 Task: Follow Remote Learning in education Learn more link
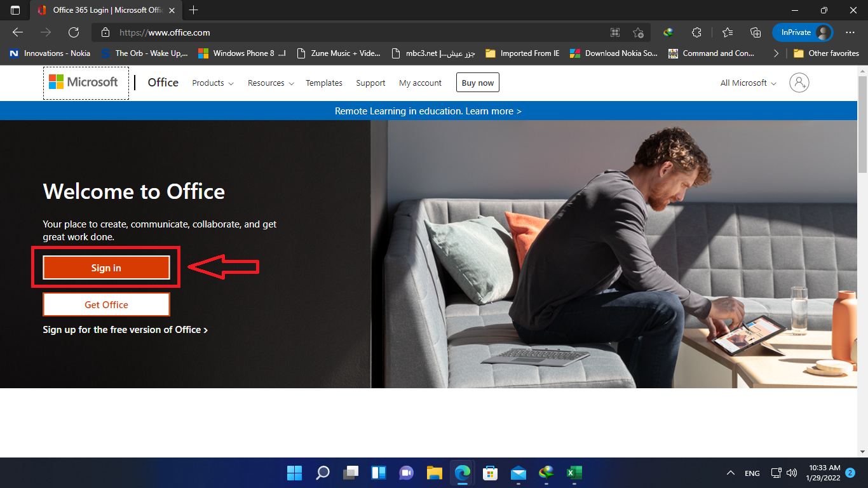428,111
